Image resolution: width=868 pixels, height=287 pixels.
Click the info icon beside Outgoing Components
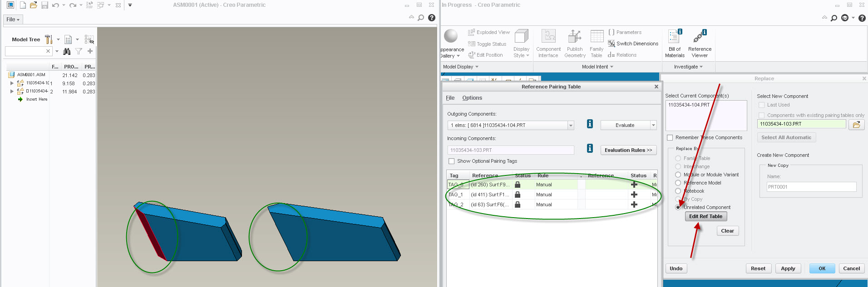(x=590, y=124)
